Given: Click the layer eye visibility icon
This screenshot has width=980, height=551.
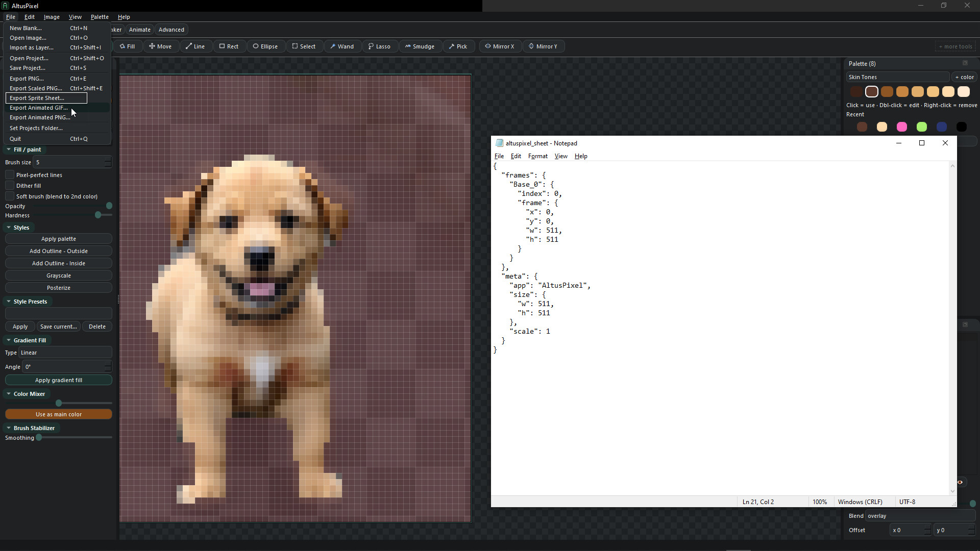Looking at the screenshot, I should (960, 482).
